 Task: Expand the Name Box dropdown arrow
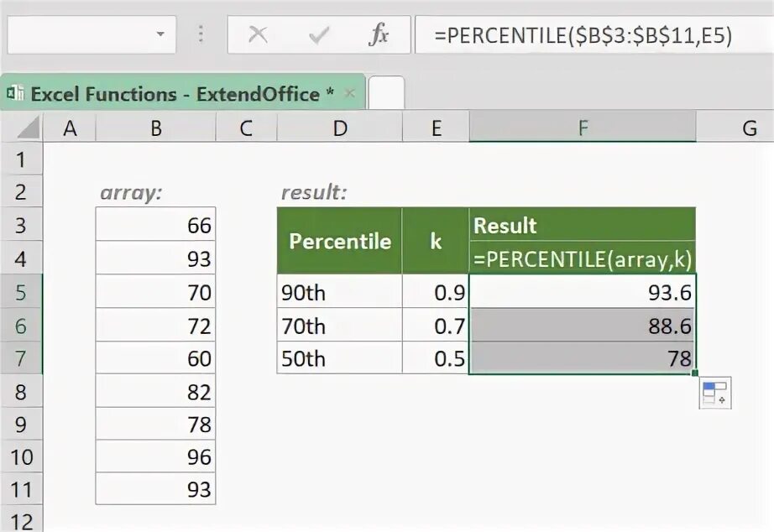pos(160,34)
